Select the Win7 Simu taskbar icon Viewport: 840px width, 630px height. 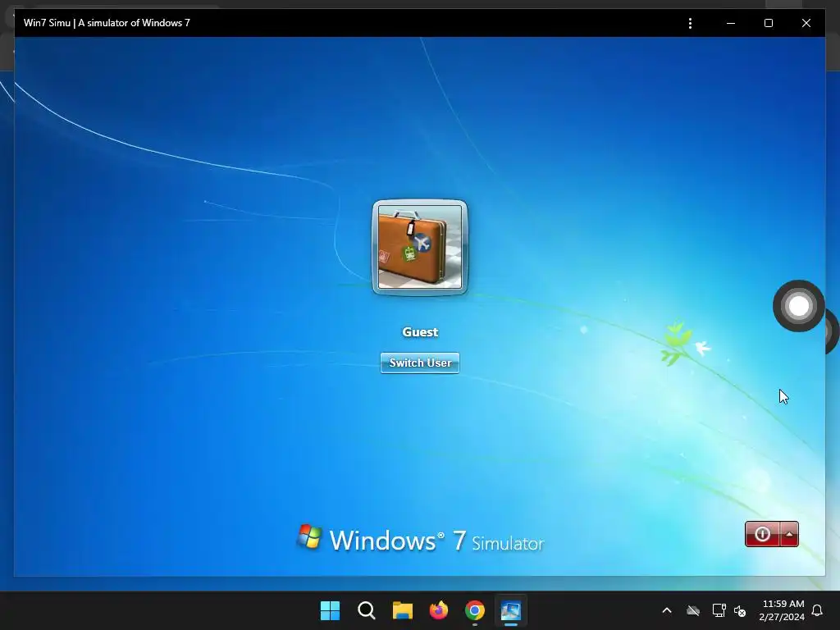click(x=510, y=610)
